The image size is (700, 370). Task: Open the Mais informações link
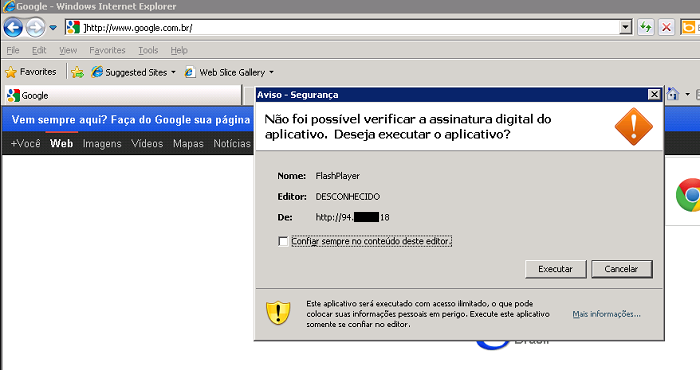pyautogui.click(x=606, y=314)
